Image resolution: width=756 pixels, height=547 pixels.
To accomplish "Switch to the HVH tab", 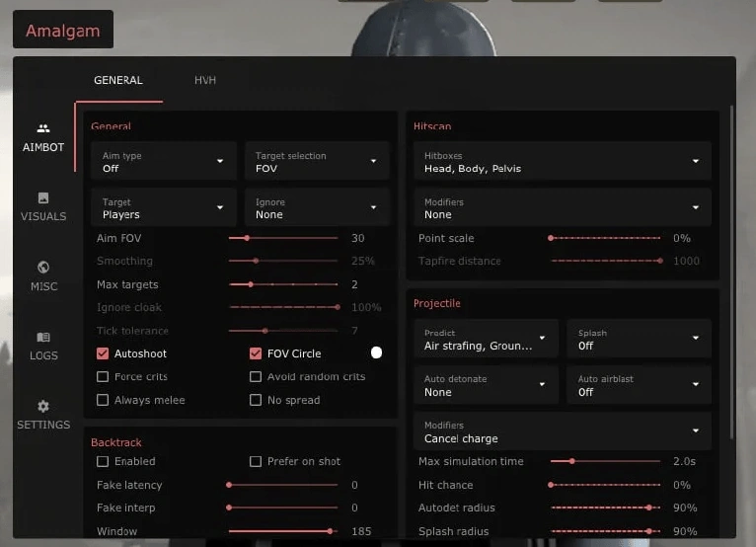I will click(x=205, y=80).
